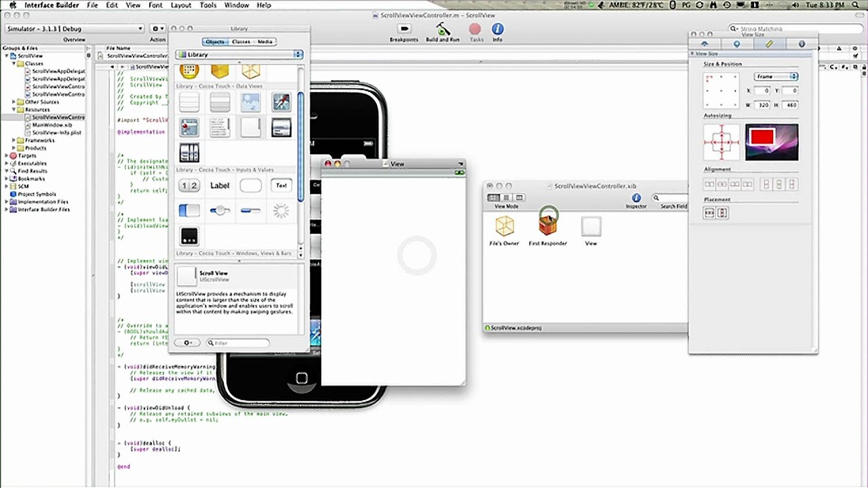The width and height of the screenshot is (868, 488).
Task: Expand the Other Sources folder
Action: point(14,102)
